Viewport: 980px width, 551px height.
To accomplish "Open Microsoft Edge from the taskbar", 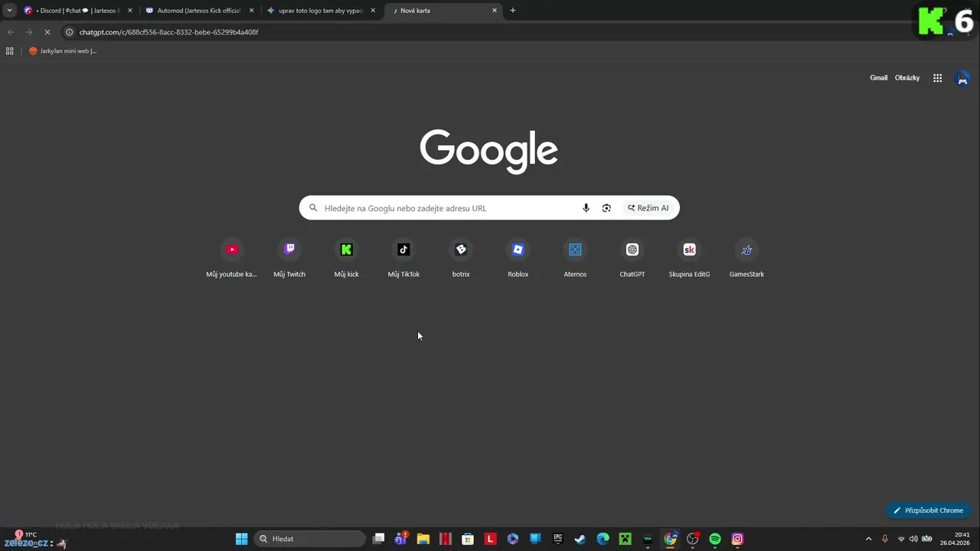I will (603, 539).
